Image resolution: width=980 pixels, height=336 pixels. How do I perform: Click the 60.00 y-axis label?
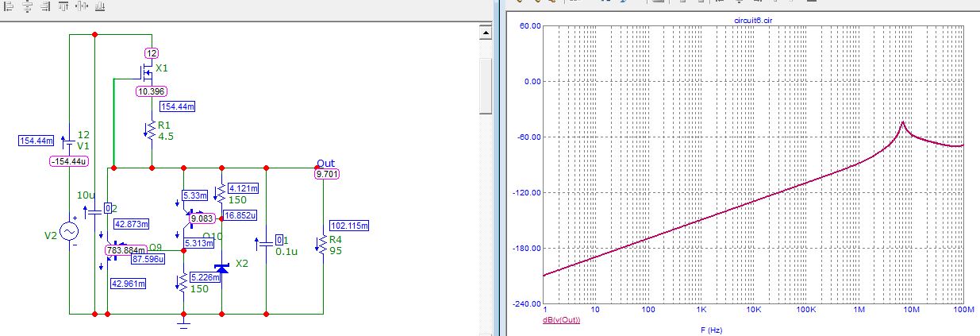(x=528, y=25)
